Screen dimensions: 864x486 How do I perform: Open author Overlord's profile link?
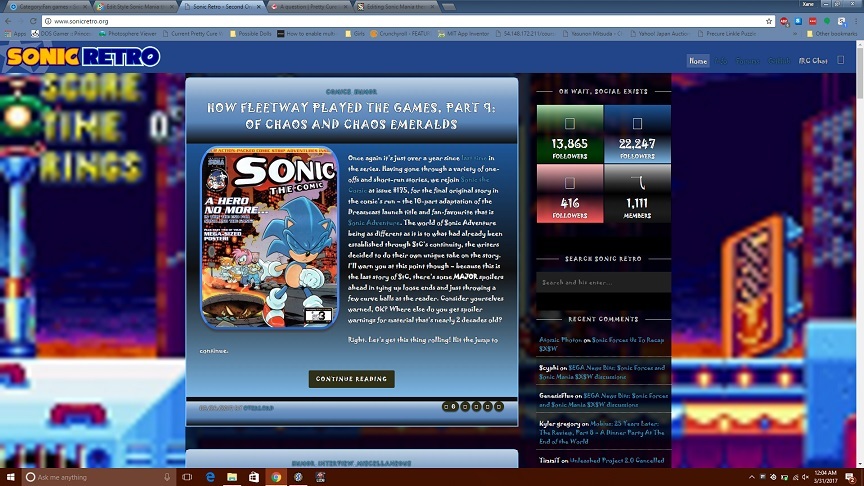258,408
